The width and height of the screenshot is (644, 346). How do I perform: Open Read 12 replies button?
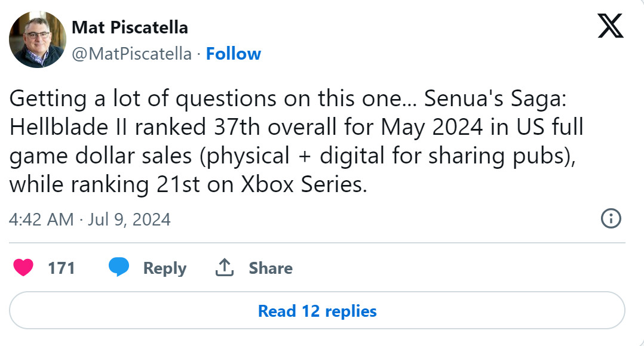click(x=317, y=311)
